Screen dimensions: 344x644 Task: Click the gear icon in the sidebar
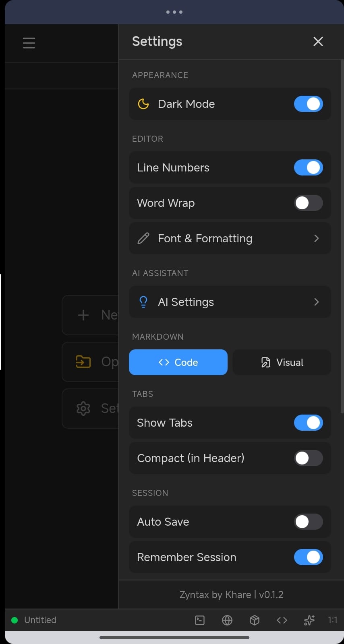83,408
